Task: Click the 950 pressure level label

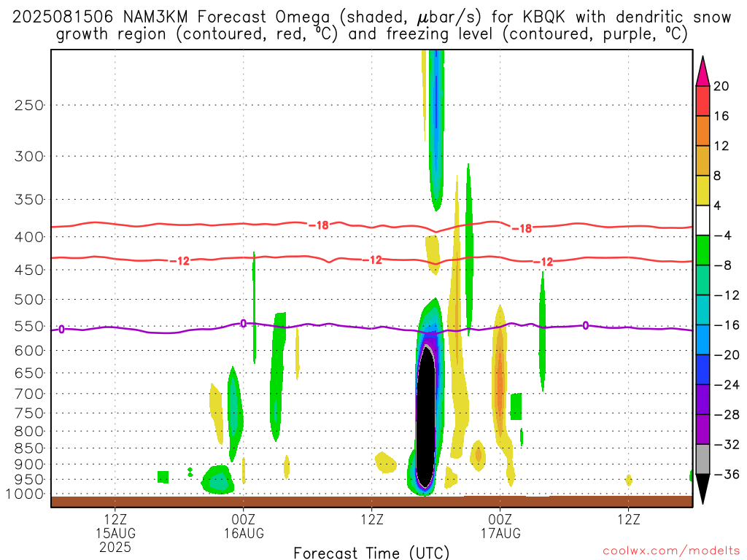Action: coord(29,480)
